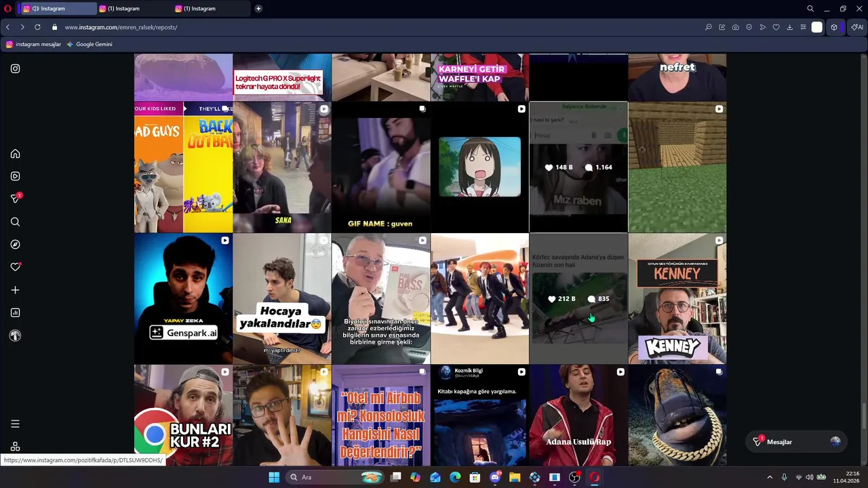Reload the page in Opera
This screenshot has height=488, width=868.
tap(37, 27)
